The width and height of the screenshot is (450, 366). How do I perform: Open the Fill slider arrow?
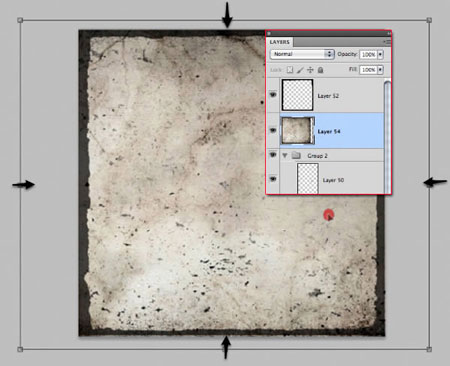tap(380, 70)
